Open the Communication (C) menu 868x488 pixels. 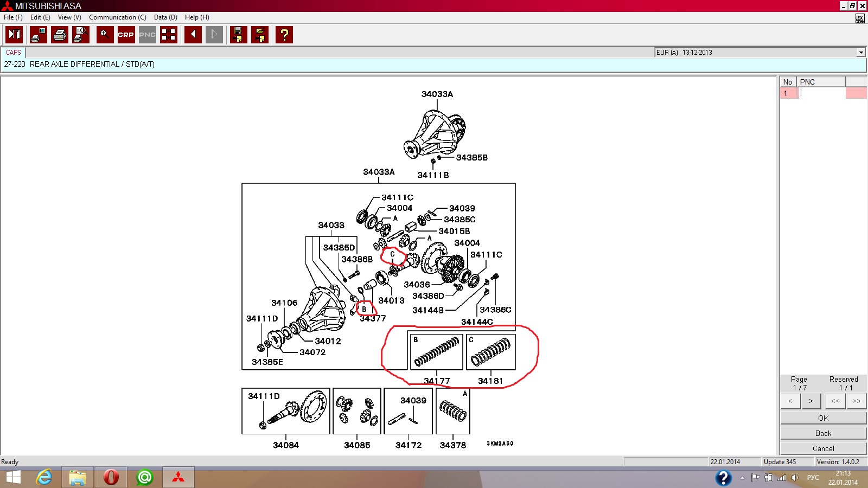point(117,17)
